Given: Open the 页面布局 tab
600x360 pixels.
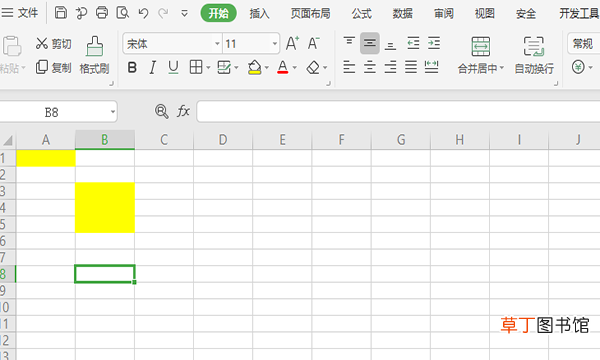Looking at the screenshot, I should coord(310,13).
